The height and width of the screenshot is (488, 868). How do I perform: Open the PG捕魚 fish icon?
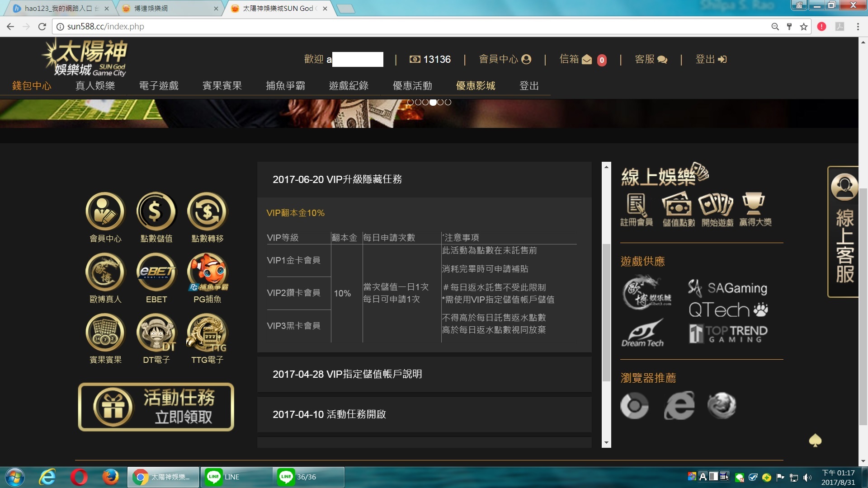(207, 272)
